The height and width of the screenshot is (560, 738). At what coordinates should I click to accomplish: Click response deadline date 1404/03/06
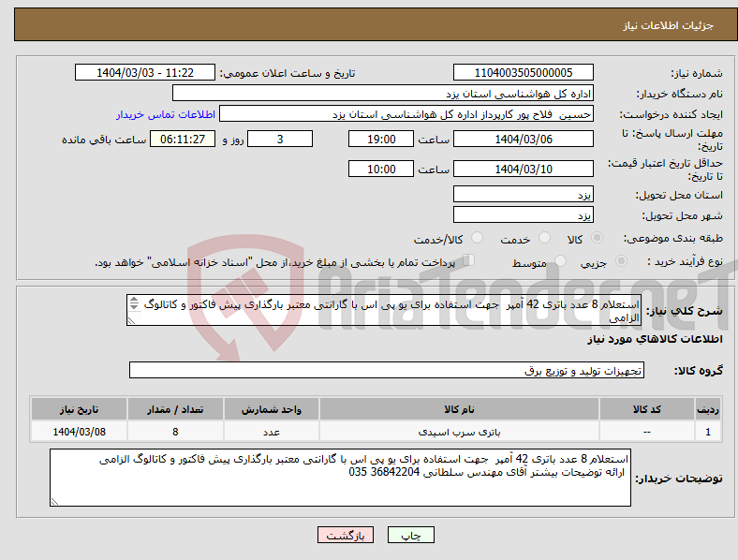click(523, 139)
